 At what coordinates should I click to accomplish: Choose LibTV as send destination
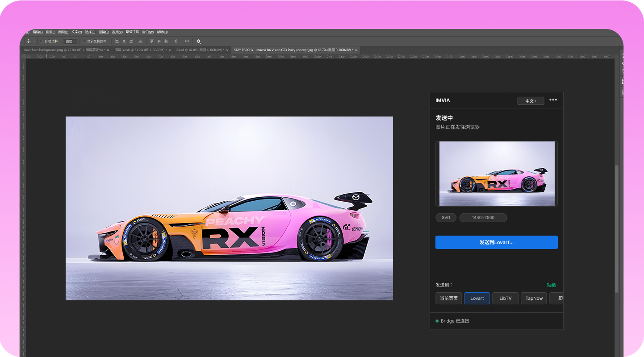506,298
